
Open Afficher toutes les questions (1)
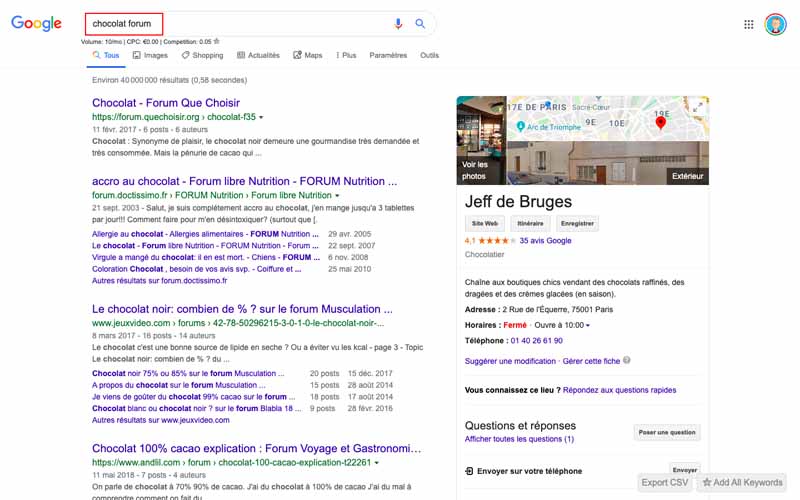pyautogui.click(x=519, y=439)
